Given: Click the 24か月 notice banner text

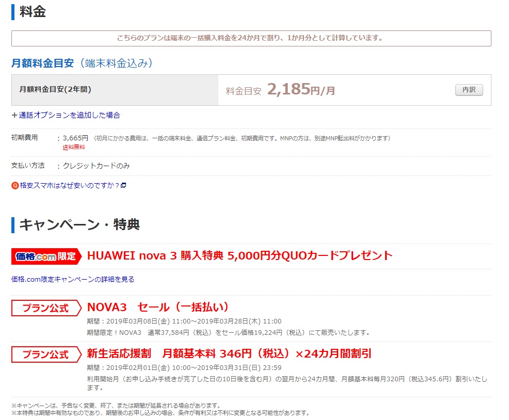Looking at the screenshot, I should [250, 38].
